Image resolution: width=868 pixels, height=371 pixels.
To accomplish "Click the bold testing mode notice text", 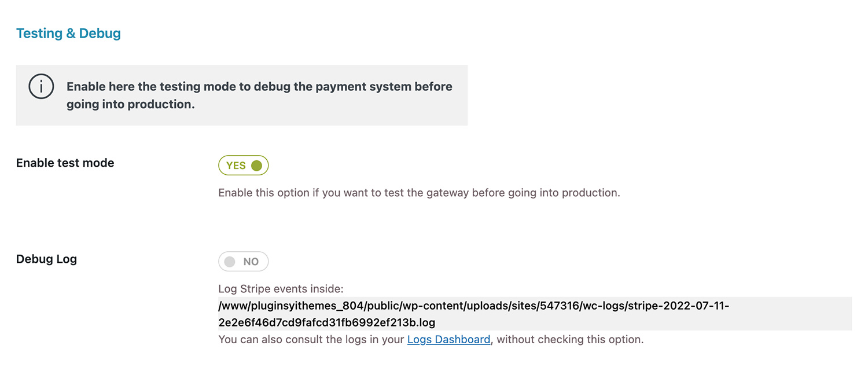I will pyautogui.click(x=259, y=87).
